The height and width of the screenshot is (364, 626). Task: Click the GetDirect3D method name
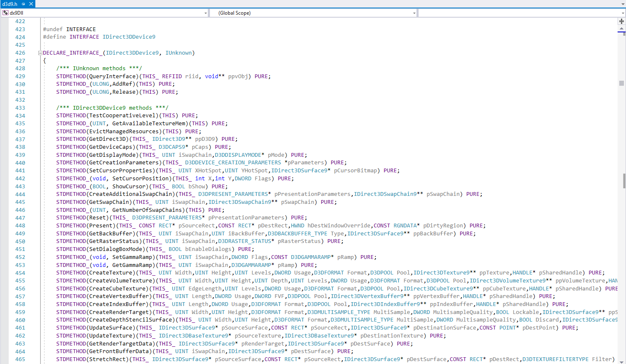[107, 139]
